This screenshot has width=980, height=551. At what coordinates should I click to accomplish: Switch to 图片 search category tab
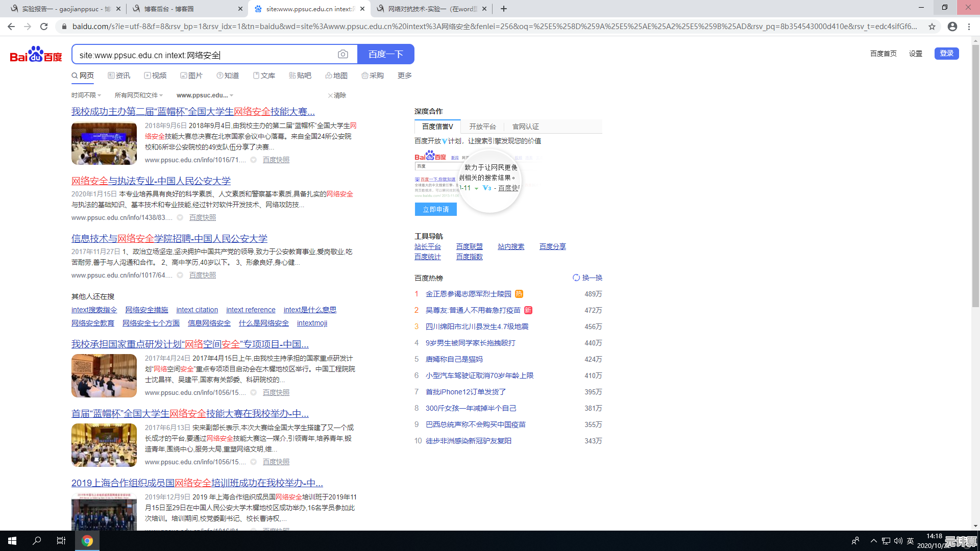click(x=191, y=76)
